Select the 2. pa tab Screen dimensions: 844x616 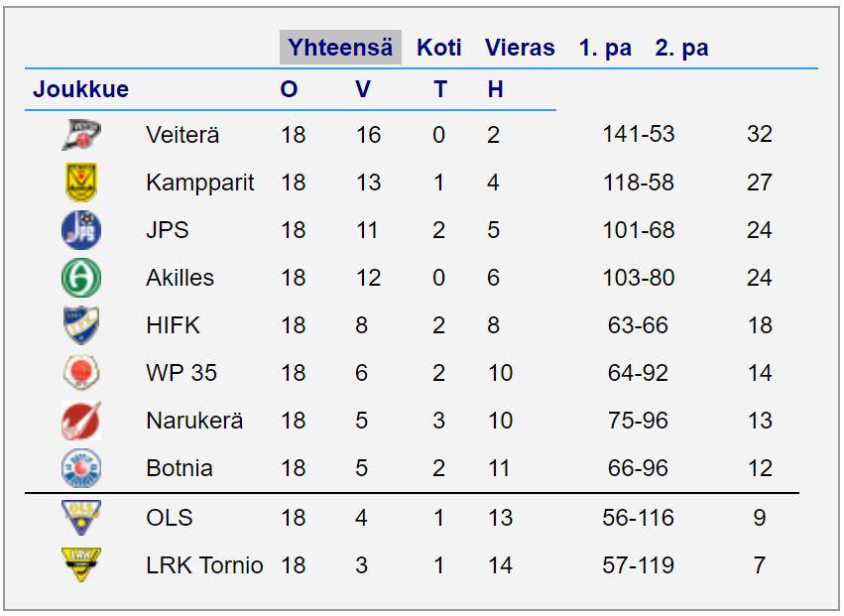tap(681, 48)
